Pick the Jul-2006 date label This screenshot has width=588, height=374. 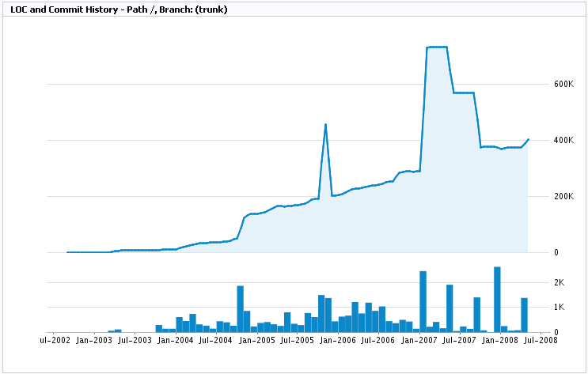click(376, 340)
